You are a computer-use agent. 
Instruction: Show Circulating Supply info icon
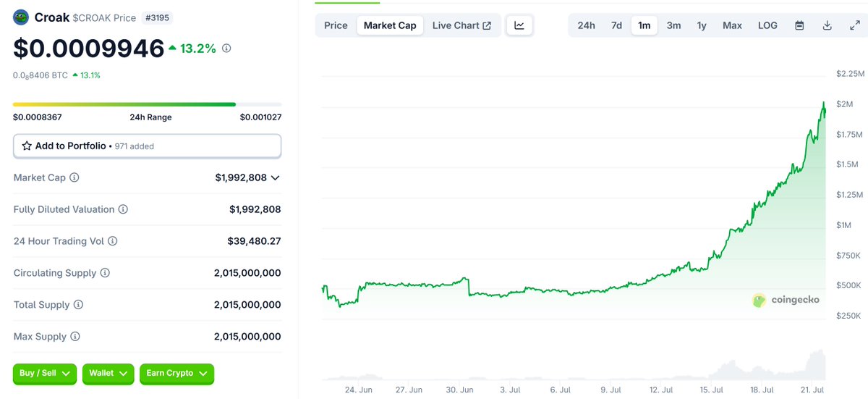(105, 273)
